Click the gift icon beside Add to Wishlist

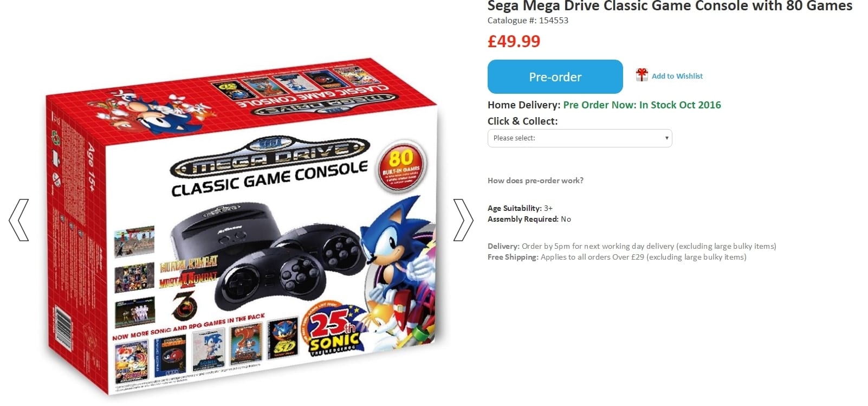[x=642, y=75]
